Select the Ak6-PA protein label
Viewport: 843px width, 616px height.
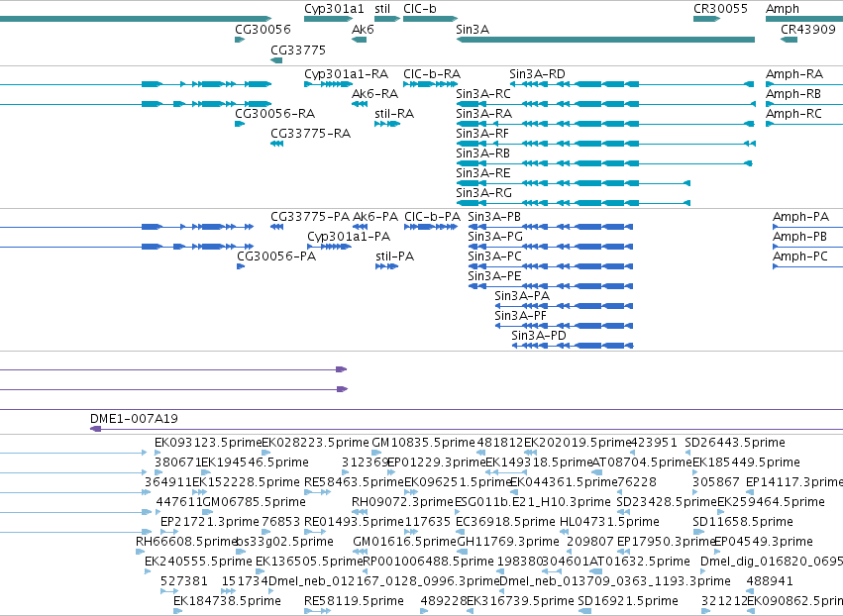pyautogui.click(x=375, y=217)
